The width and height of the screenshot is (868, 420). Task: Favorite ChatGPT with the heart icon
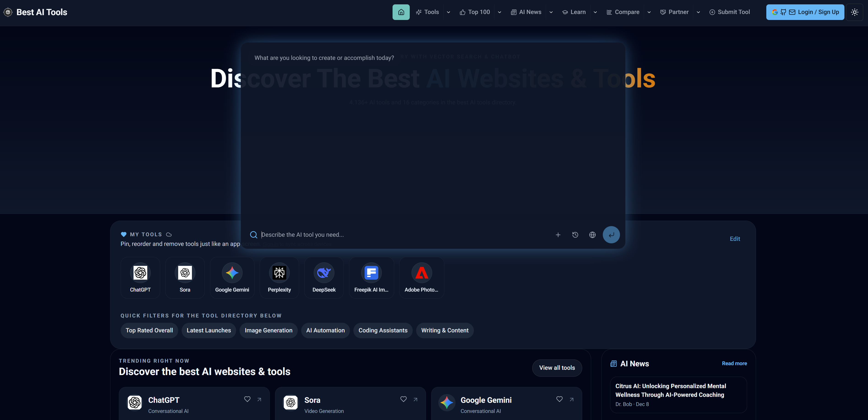(247, 399)
